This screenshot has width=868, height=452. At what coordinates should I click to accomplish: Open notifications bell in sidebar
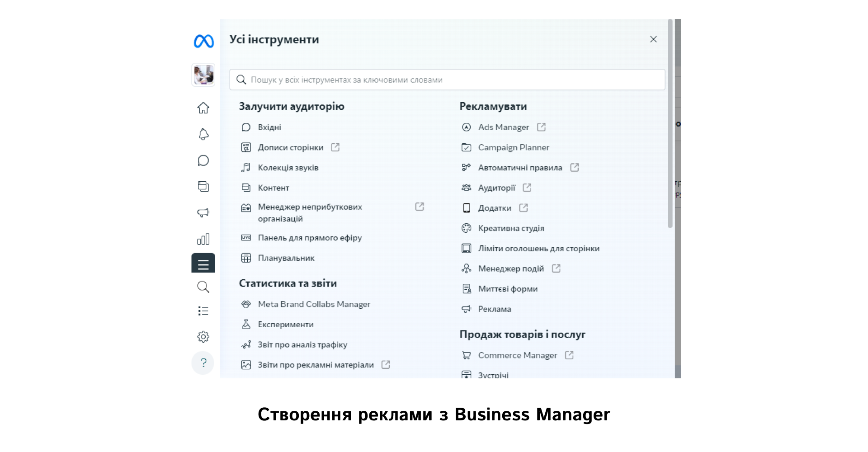203,134
